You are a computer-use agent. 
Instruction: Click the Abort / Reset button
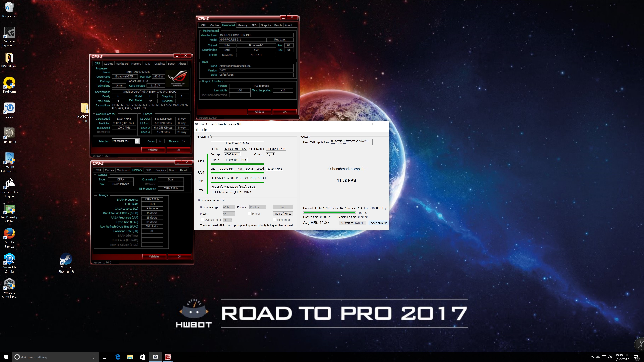coord(283,214)
